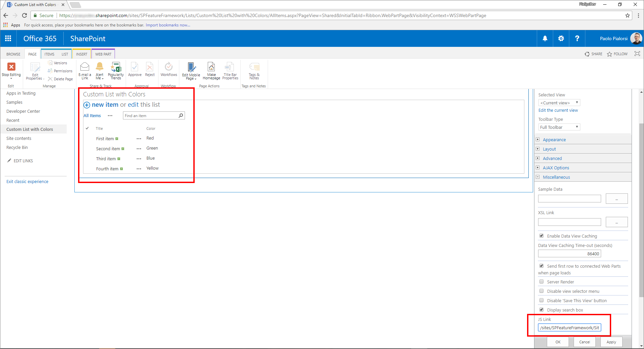The image size is (644, 349).
Task: Click the Sample Data browse button
Action: tap(617, 198)
